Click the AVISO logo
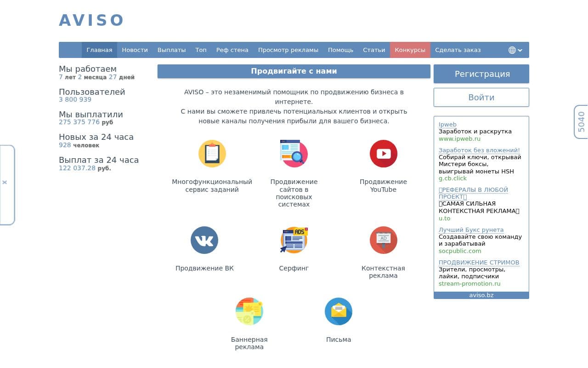588x368 pixels. tap(91, 20)
